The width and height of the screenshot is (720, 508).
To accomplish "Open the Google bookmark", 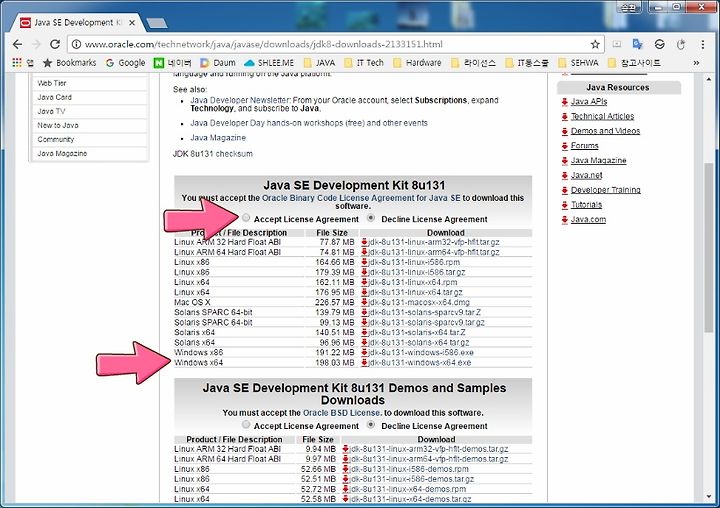I will point(125,63).
